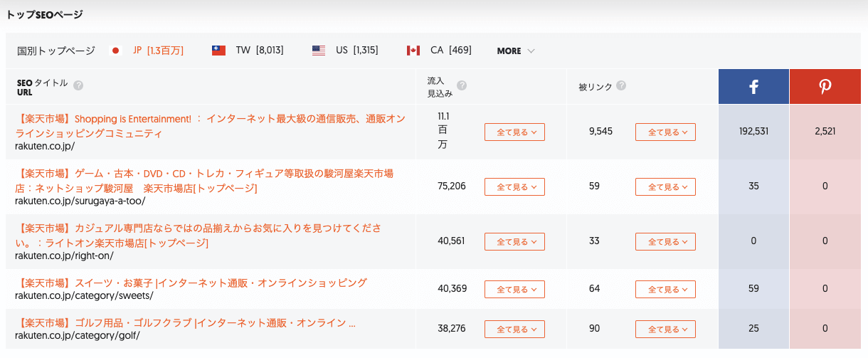Viewport: 868px width, 358px height.
Task: Select the US flag icon
Action: click(319, 51)
